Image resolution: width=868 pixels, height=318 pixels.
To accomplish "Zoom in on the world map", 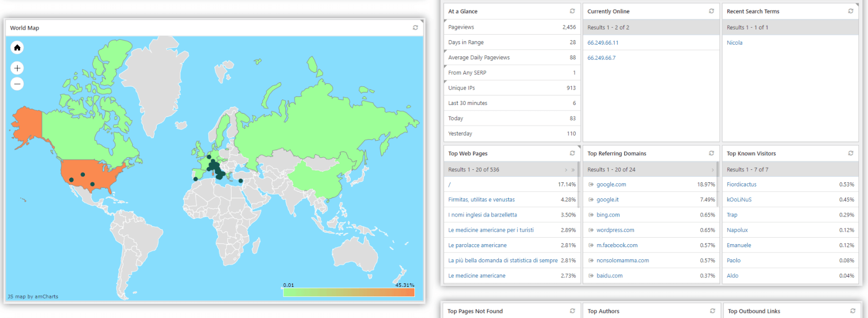I will pyautogui.click(x=17, y=68).
